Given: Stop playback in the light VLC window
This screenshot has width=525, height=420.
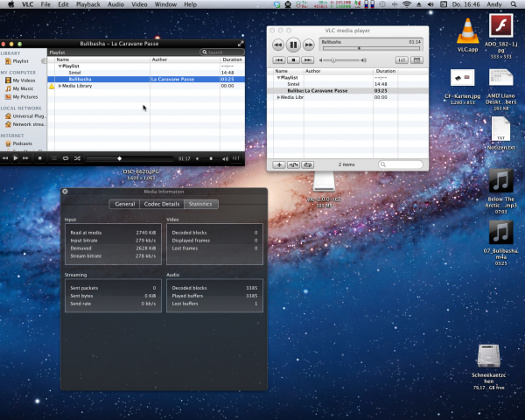Looking at the screenshot, I should click(293, 60).
